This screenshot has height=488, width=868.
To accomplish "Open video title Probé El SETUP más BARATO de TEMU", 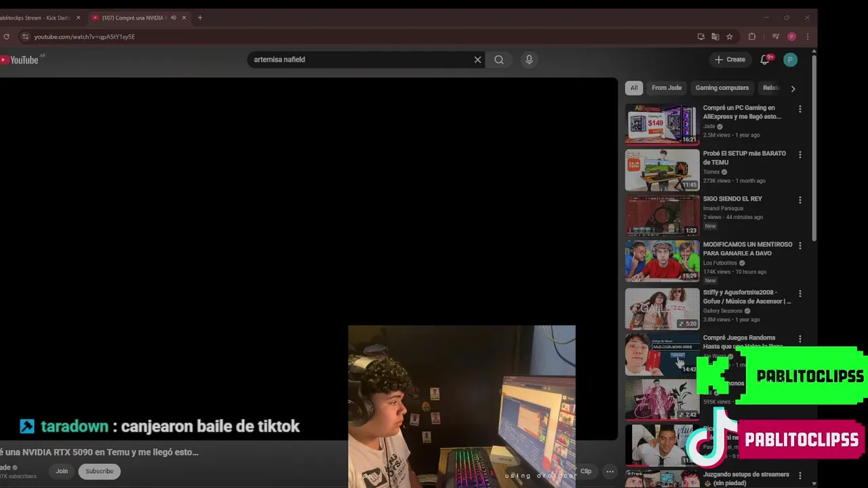I will [745, 158].
